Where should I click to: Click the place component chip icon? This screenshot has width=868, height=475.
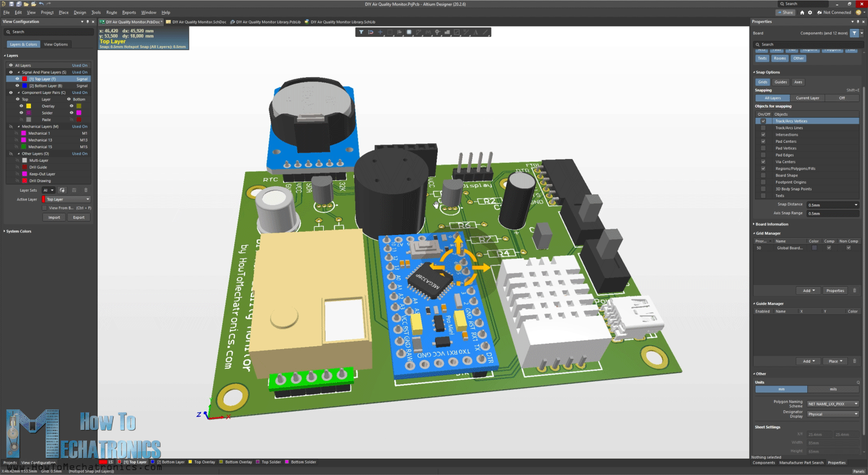[x=409, y=32]
